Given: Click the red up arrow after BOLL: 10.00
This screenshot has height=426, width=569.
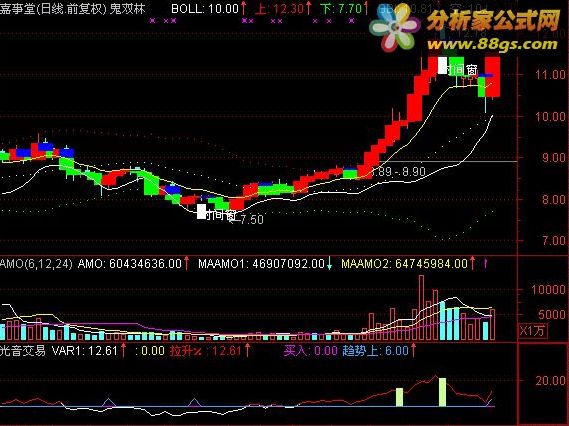Looking at the screenshot, I should (x=243, y=8).
